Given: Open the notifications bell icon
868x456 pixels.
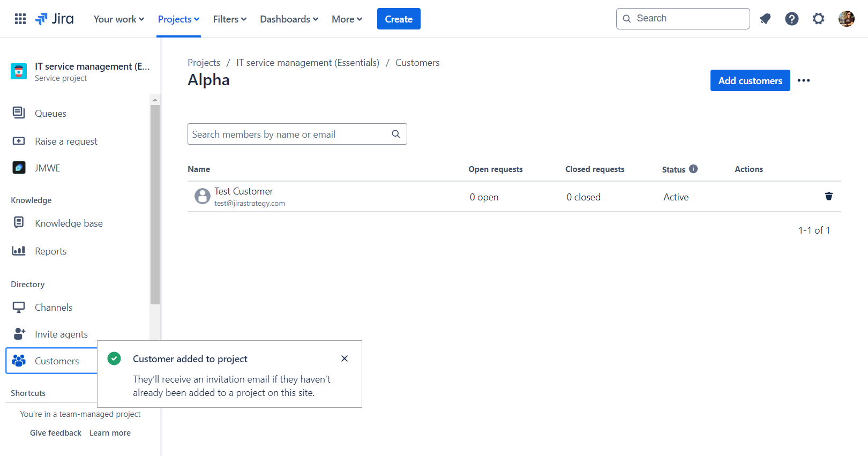Looking at the screenshot, I should click(765, 18).
